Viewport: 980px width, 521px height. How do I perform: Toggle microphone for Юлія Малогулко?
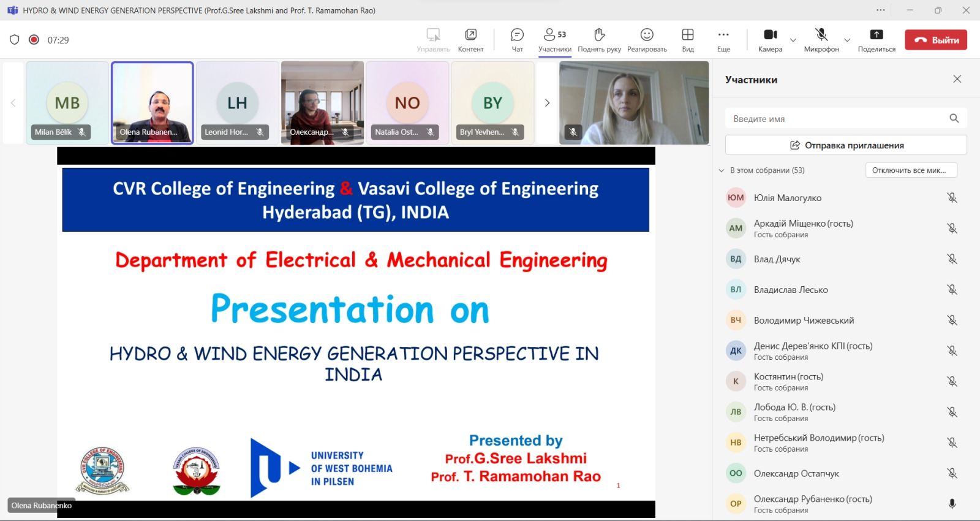pos(952,197)
